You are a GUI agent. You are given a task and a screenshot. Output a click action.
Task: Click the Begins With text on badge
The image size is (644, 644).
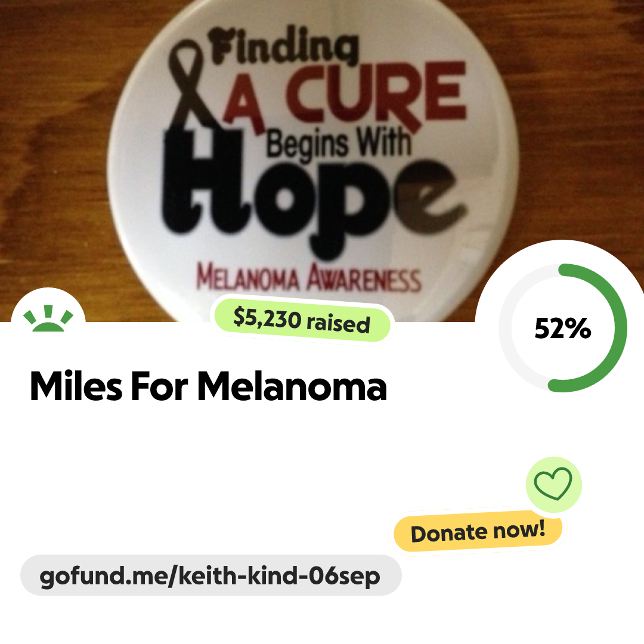click(339, 143)
